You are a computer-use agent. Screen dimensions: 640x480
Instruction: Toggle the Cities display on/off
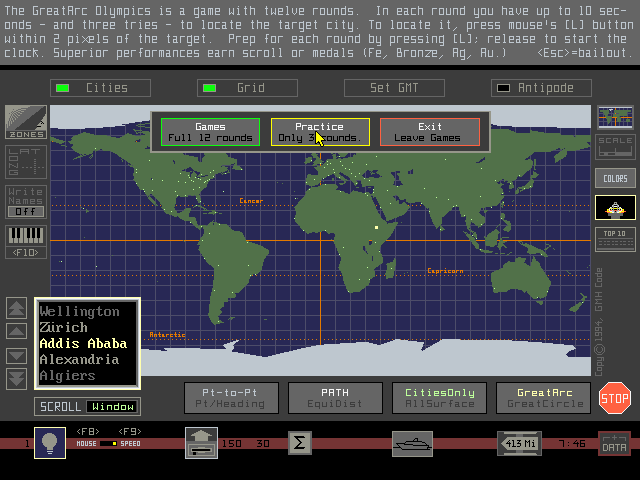[100, 88]
